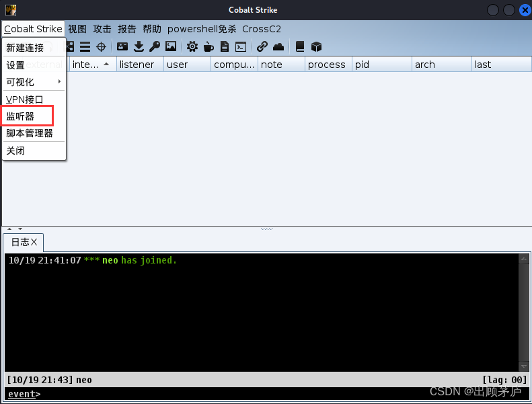Open scripted web delivery terminal icon
Viewport: 532px width, 404px height.
pyautogui.click(x=241, y=46)
